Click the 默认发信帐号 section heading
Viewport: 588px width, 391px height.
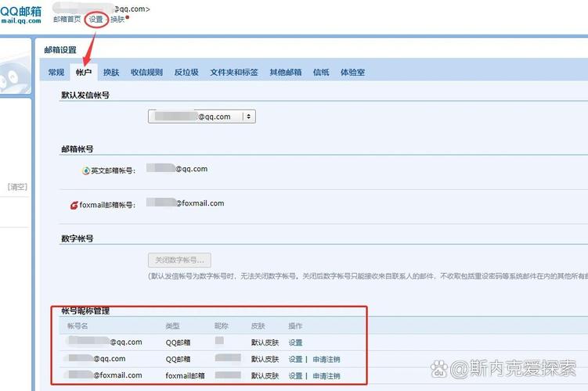tap(85, 95)
